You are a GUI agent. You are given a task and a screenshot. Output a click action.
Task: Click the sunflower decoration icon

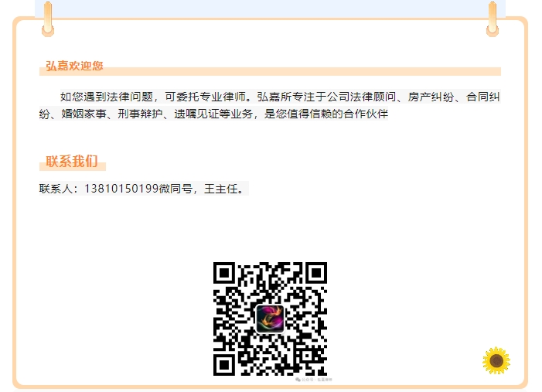coord(496,360)
